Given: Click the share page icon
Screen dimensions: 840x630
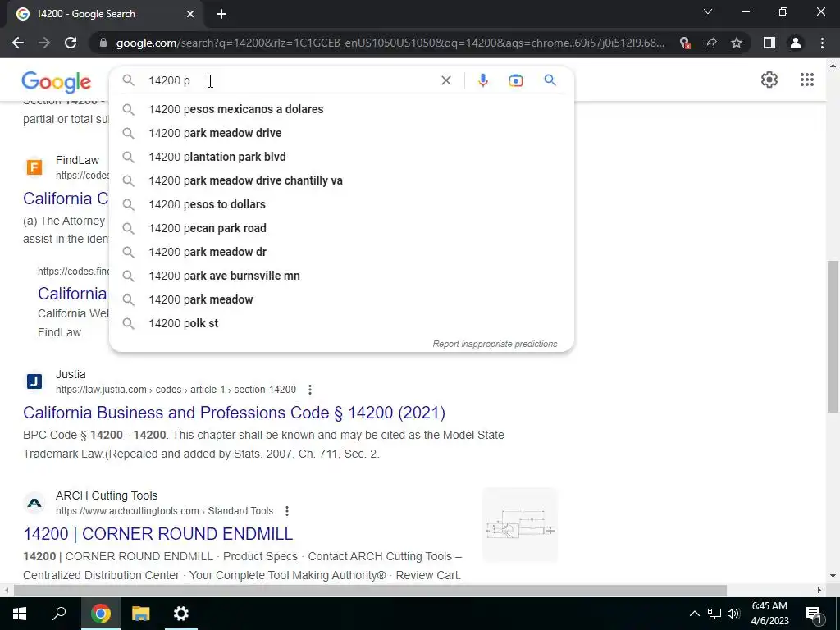Looking at the screenshot, I should pyautogui.click(x=710, y=43).
